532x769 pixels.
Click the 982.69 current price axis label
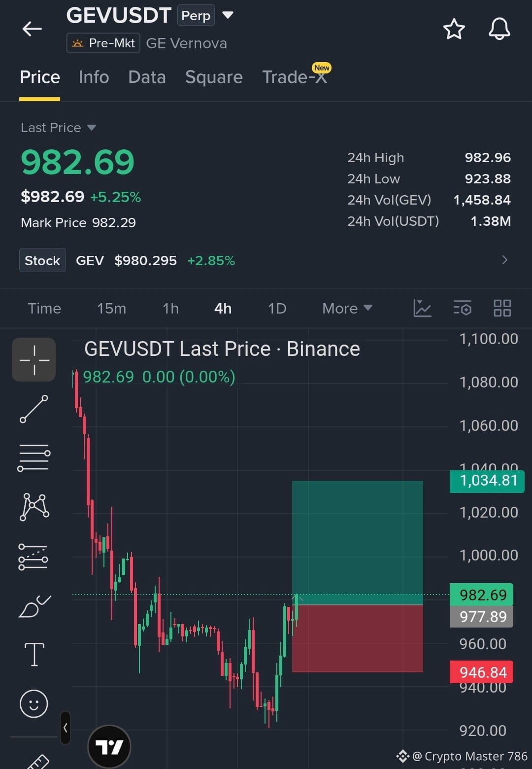pos(482,595)
